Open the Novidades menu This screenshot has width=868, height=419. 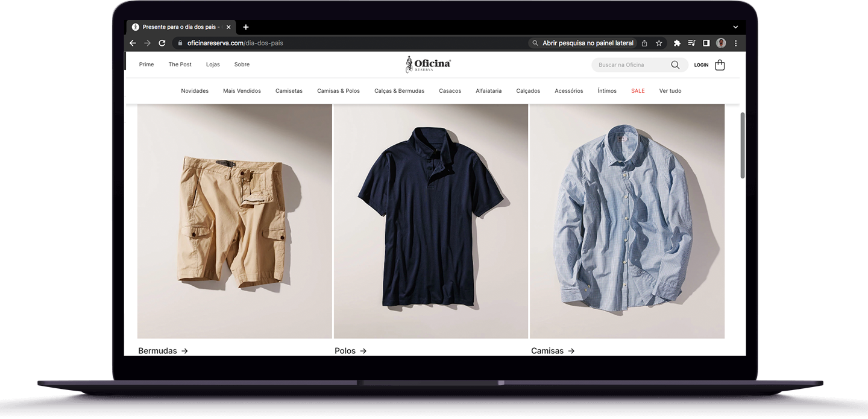[195, 91]
